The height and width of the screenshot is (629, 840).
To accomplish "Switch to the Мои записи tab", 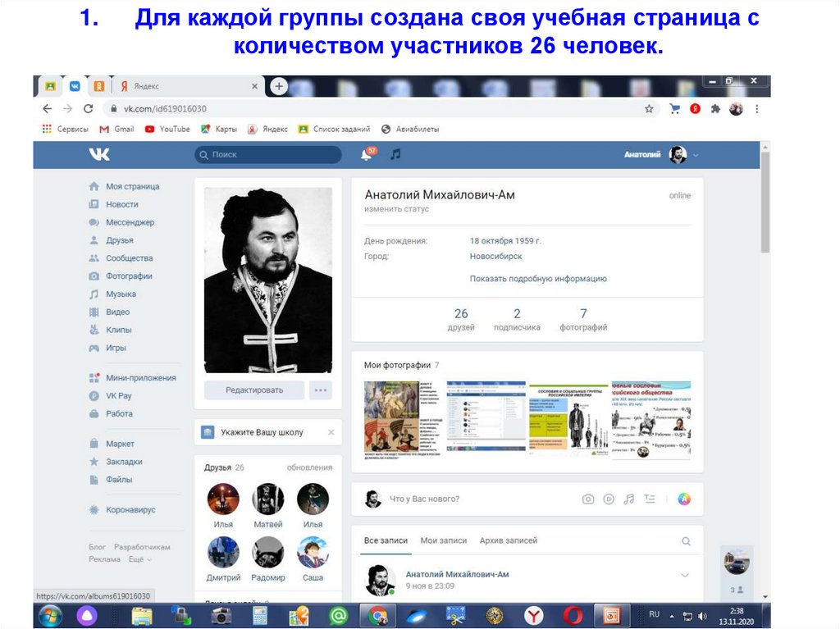I will tap(443, 540).
